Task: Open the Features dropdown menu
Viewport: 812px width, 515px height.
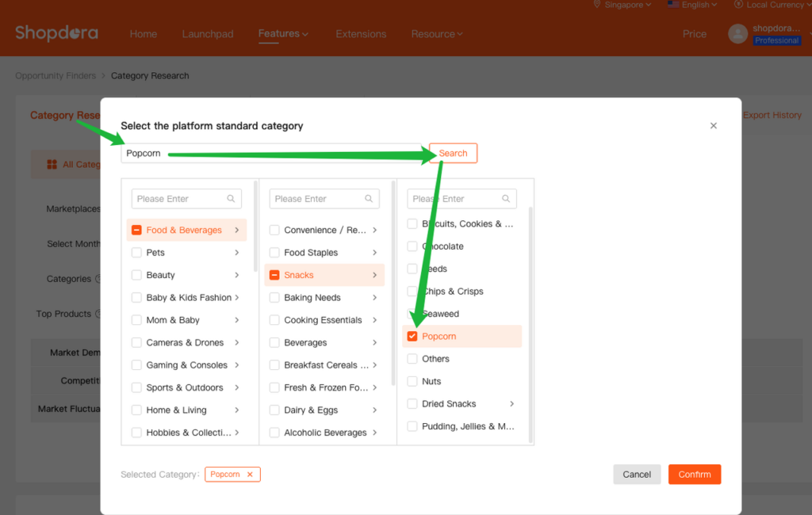Action: (283, 33)
